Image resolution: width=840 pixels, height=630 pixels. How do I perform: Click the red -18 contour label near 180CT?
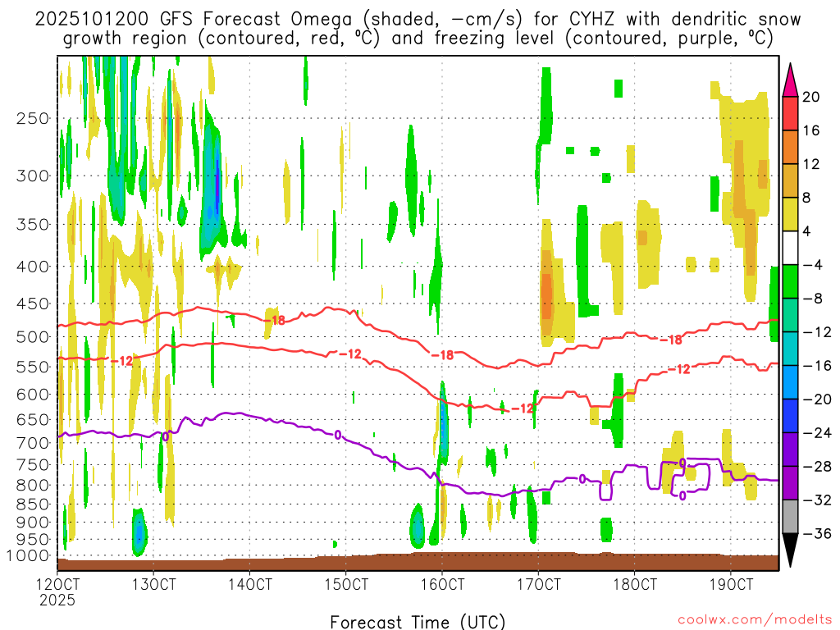tap(671, 340)
